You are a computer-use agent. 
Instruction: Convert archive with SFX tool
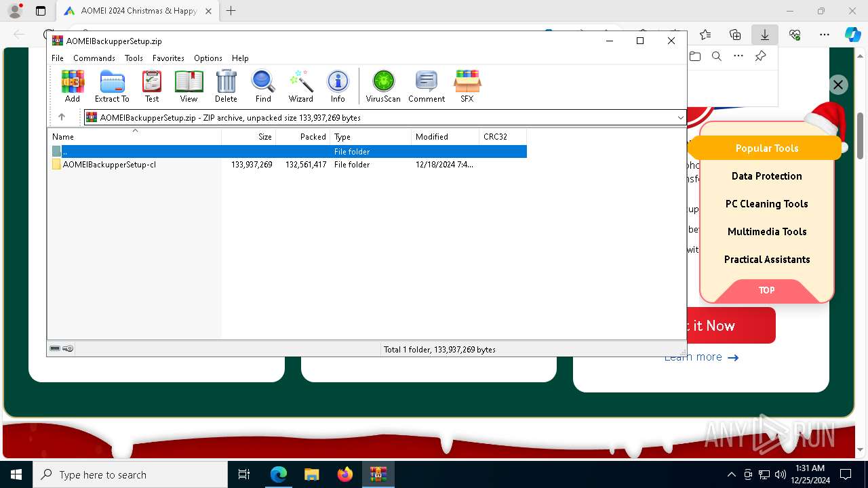pyautogui.click(x=467, y=86)
